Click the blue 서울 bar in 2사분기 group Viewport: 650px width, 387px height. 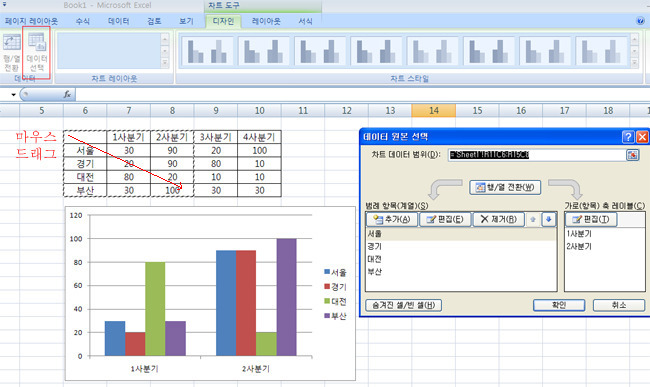226,303
